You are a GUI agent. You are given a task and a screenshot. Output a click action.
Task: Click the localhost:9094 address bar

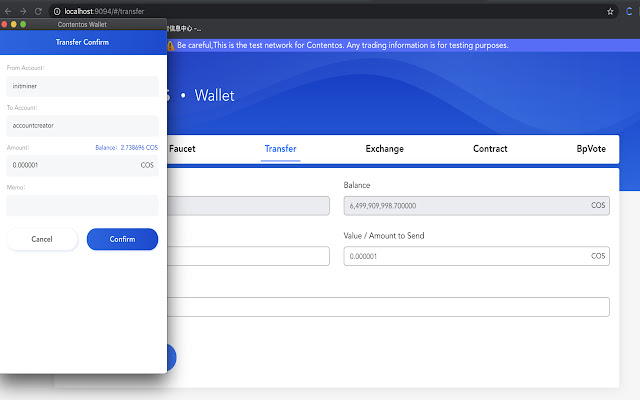click(x=331, y=11)
